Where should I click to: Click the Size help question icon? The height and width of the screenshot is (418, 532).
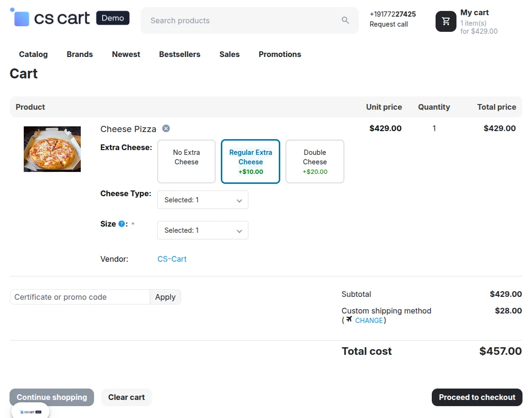point(122,224)
